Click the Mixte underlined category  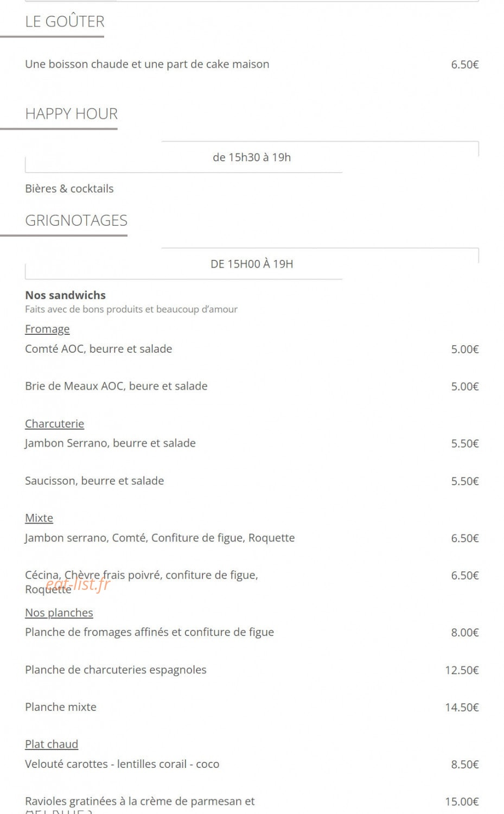point(39,518)
